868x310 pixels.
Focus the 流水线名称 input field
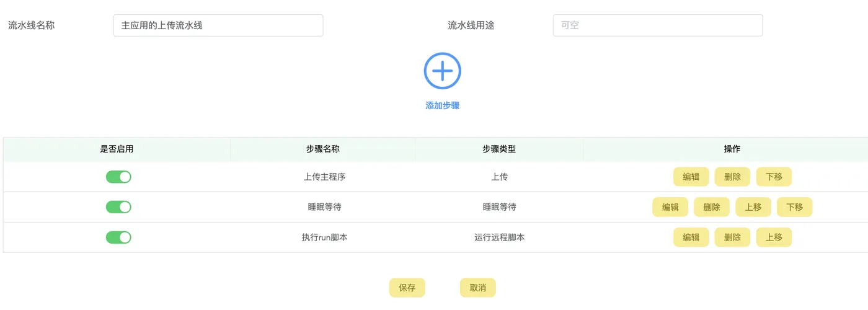[x=218, y=25]
